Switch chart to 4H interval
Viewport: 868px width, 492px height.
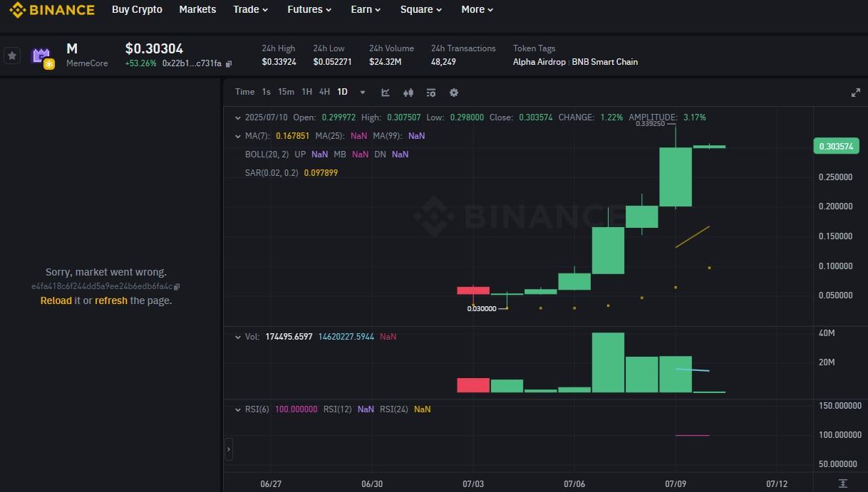pyautogui.click(x=324, y=92)
